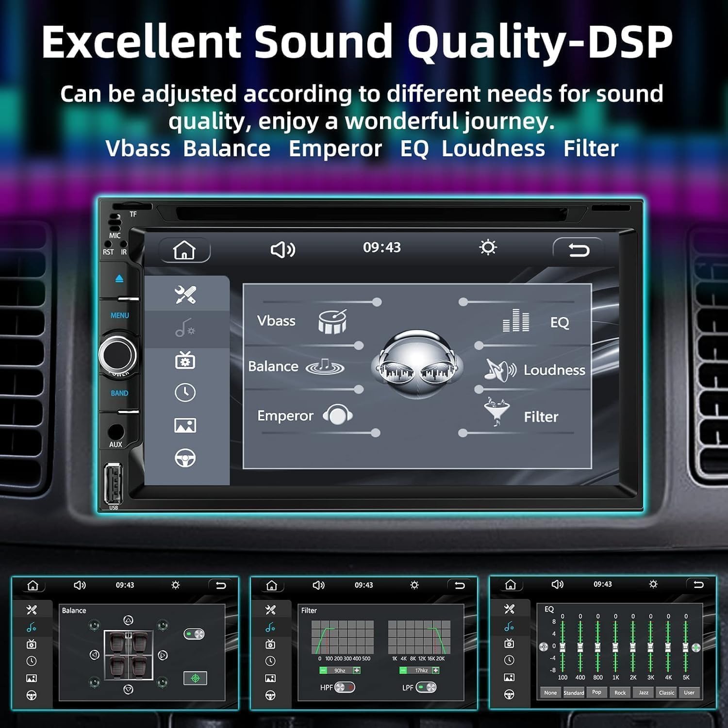Tap the up arrow above the car seats
The image size is (728, 728).
pos(128,620)
